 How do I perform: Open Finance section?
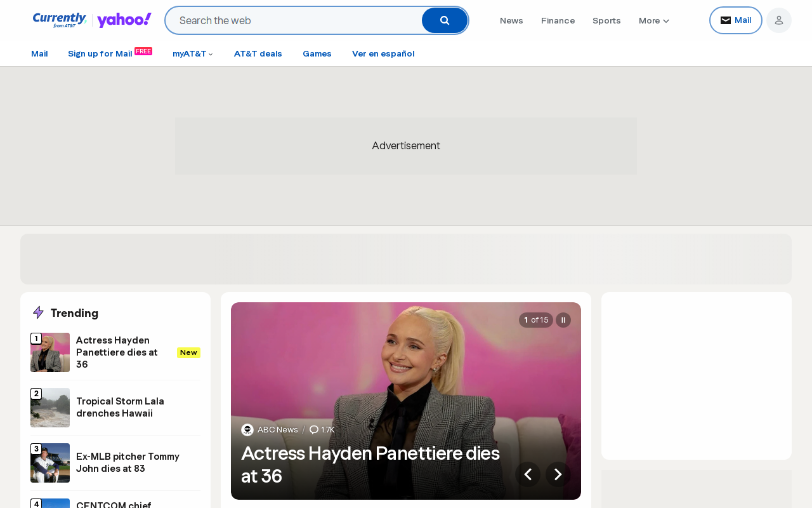click(558, 20)
